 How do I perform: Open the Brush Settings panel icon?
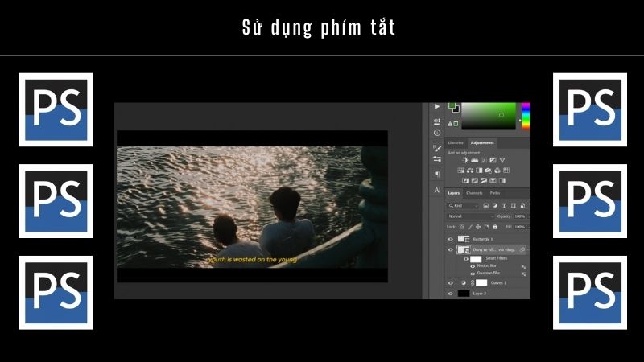[x=437, y=148]
